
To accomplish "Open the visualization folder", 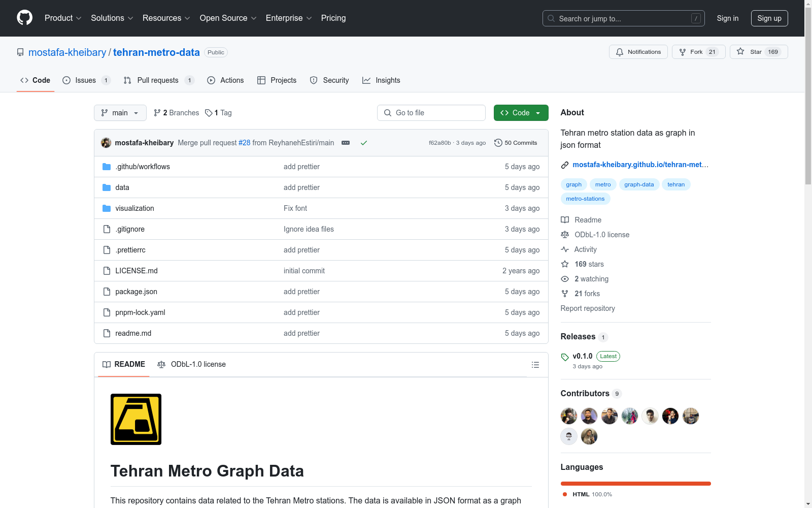I will click(134, 208).
